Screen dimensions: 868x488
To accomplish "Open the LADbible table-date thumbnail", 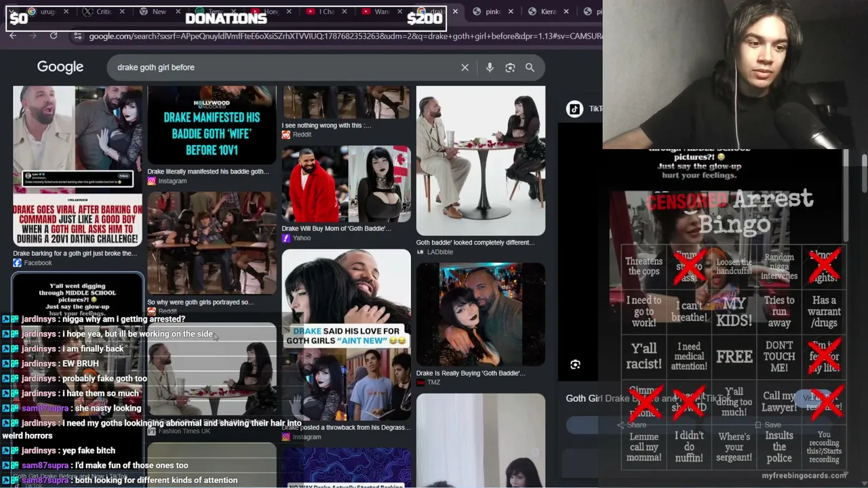I will 481,161.
